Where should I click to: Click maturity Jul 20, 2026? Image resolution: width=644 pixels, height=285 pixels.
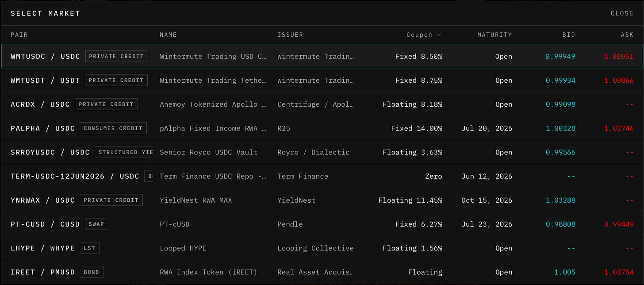pos(487,128)
